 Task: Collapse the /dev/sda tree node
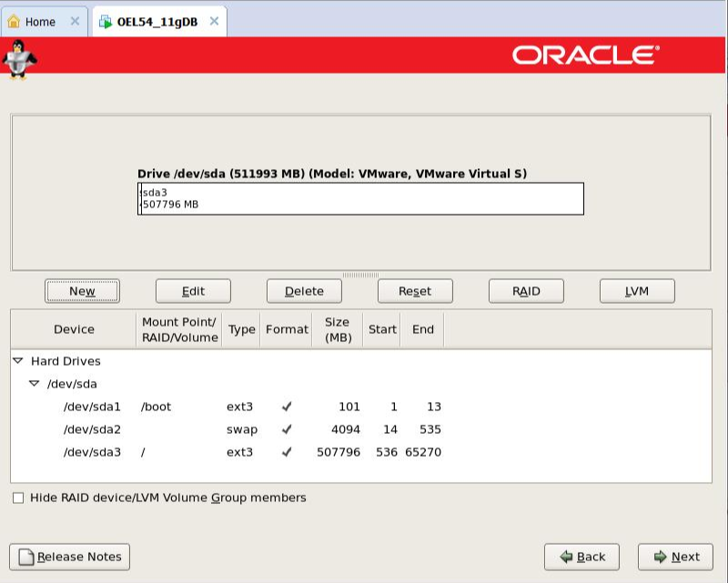point(35,384)
